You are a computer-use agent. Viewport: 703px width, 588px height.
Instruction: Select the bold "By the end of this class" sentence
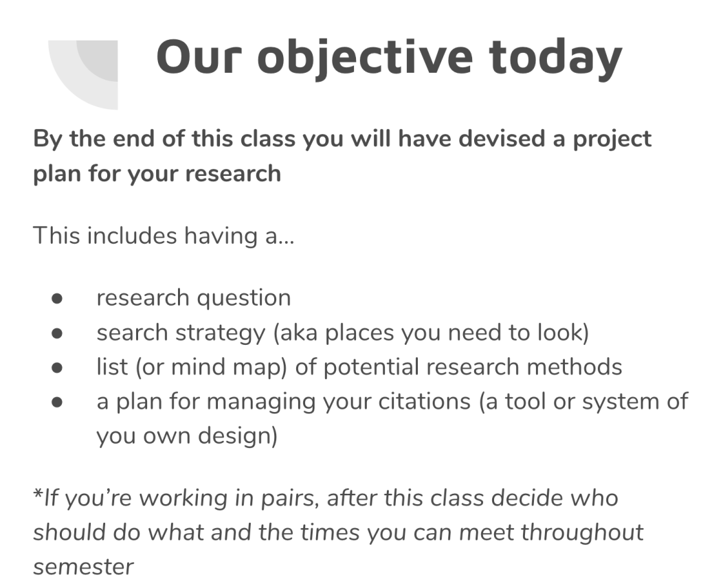(342, 139)
